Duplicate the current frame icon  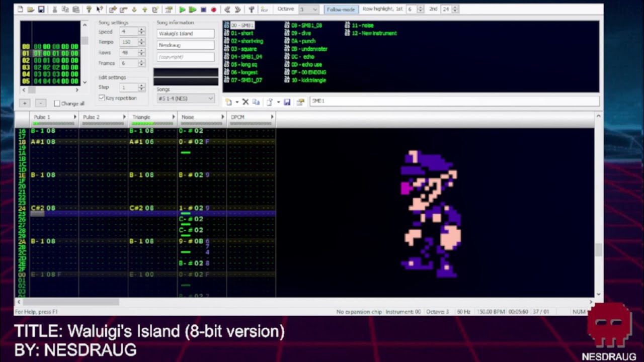(x=155, y=10)
